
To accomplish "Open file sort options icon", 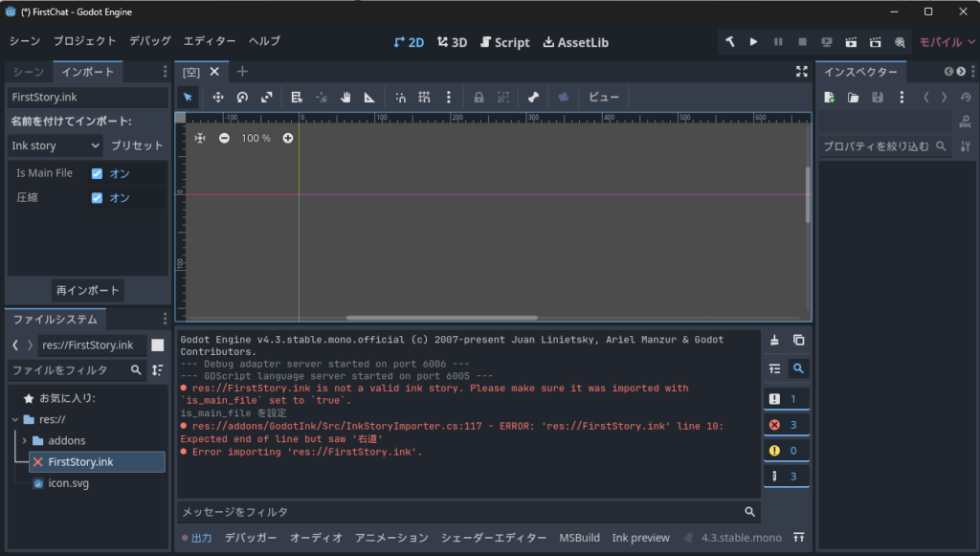I will (x=158, y=370).
